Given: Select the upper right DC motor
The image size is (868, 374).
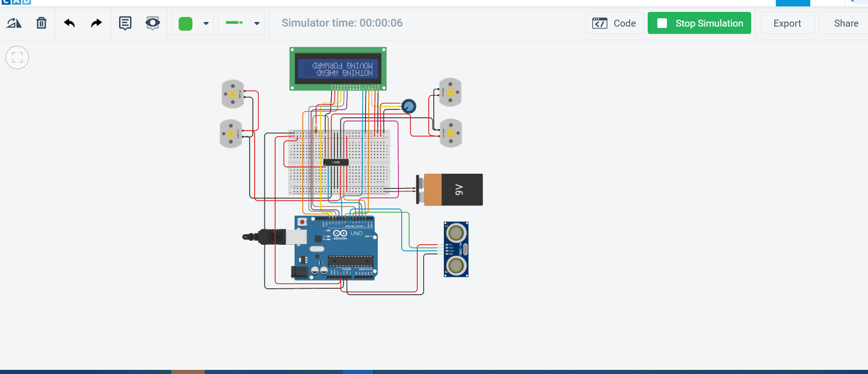Looking at the screenshot, I should tap(450, 92).
